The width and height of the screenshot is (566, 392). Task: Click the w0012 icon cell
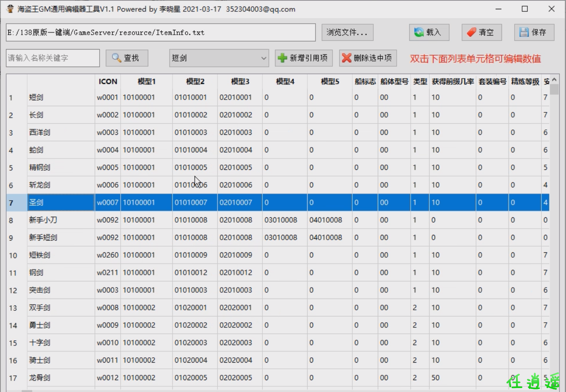coord(108,378)
